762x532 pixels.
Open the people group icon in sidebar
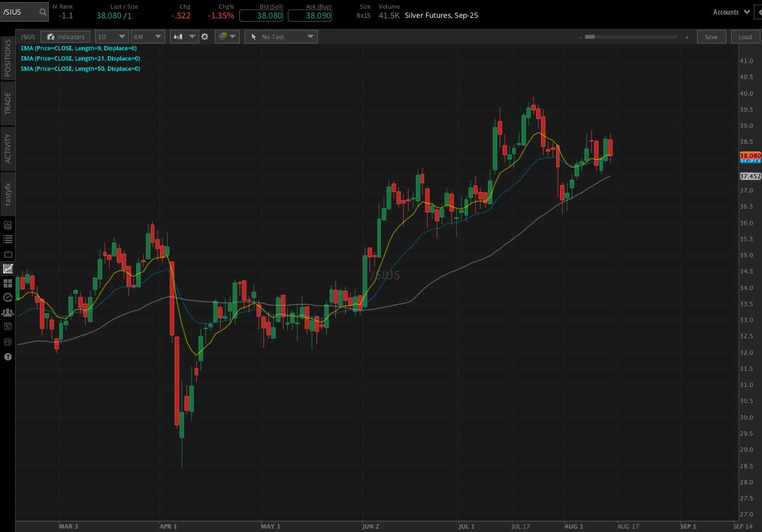(8, 312)
